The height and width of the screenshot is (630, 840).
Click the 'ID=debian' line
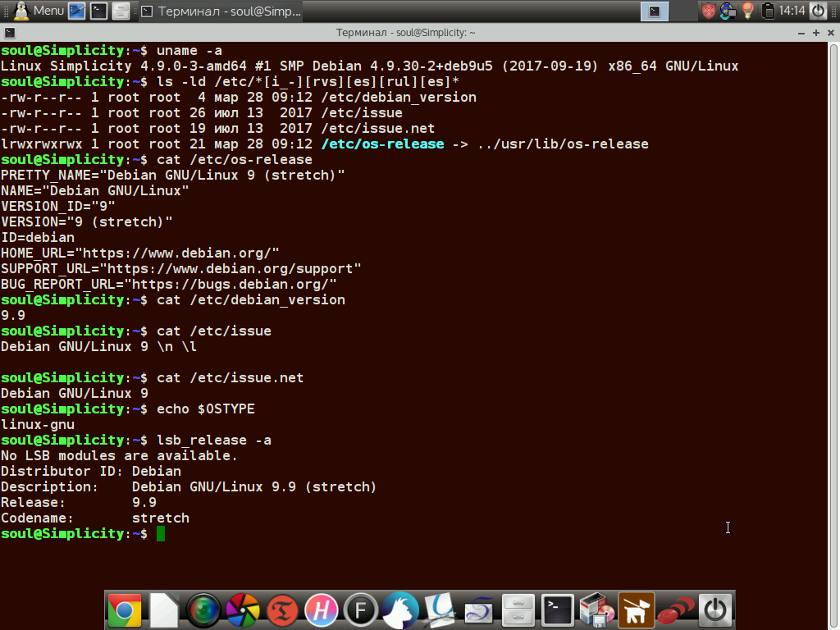[38, 237]
